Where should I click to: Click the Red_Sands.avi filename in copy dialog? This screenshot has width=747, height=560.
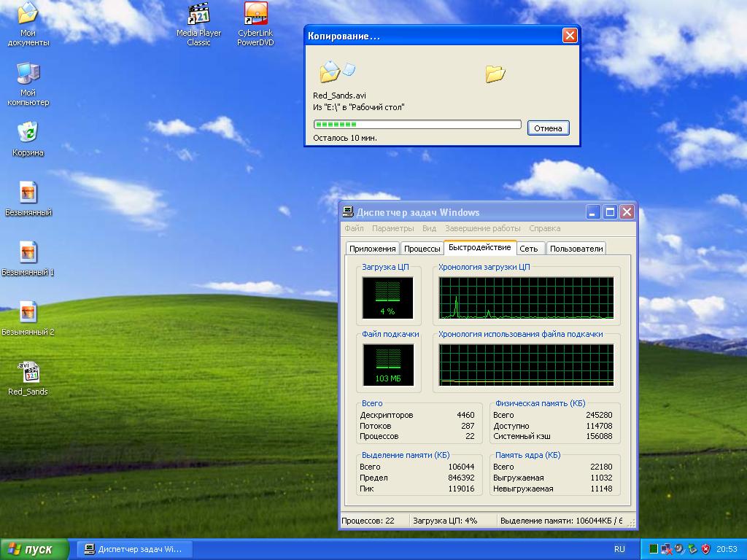340,96
